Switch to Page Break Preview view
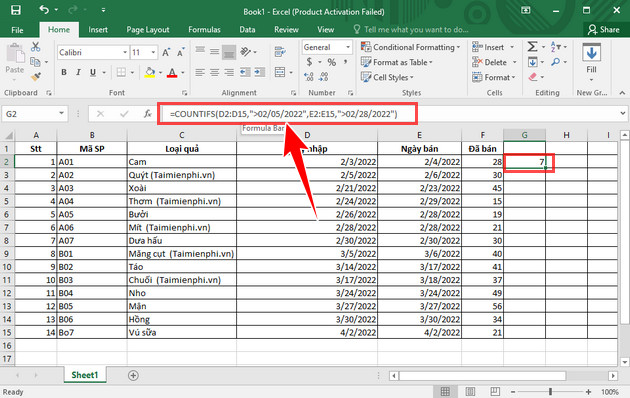This screenshot has width=630, height=398. coord(495,391)
